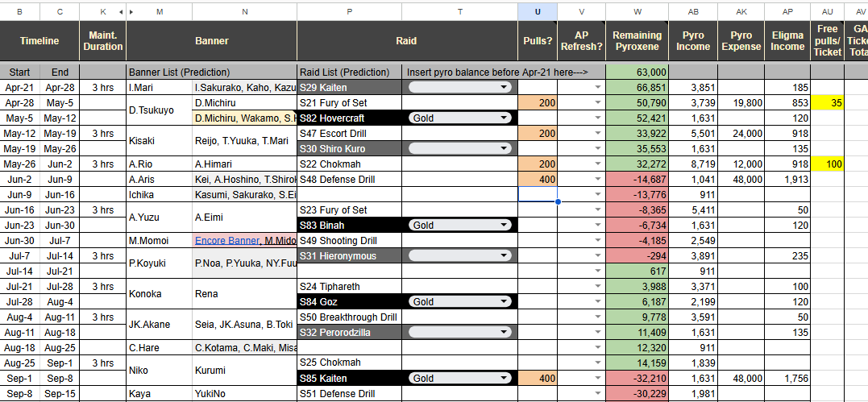Click the 'Banner List (Prediction)' cell
This screenshot has height=402, width=868.
(211, 72)
